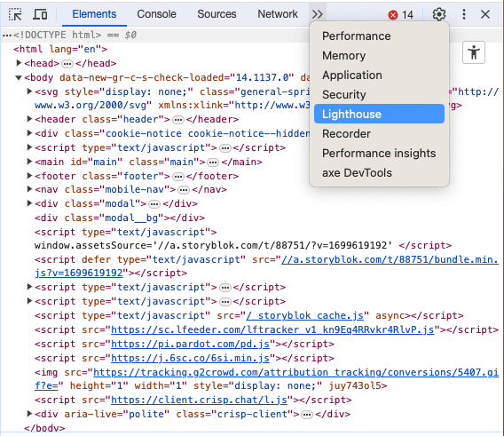Viewport: 504px width, 436px height.
Task: Expand the svg general-sprite node
Action: (x=29, y=91)
